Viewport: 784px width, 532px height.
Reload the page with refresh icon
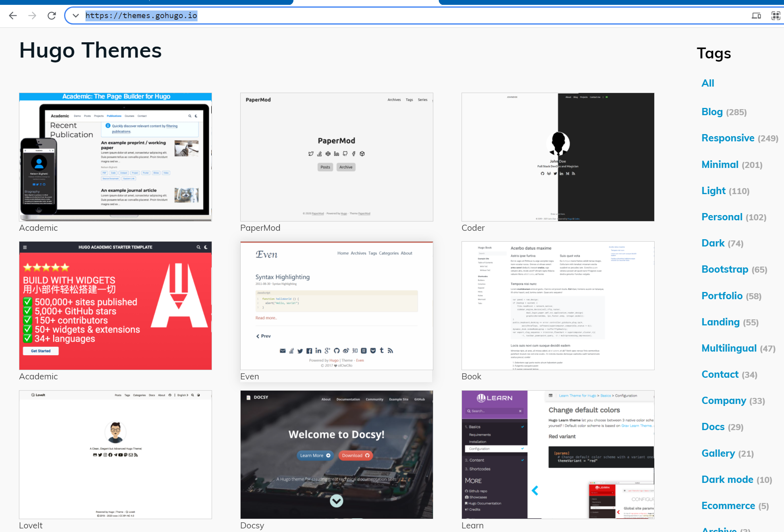pos(52,16)
